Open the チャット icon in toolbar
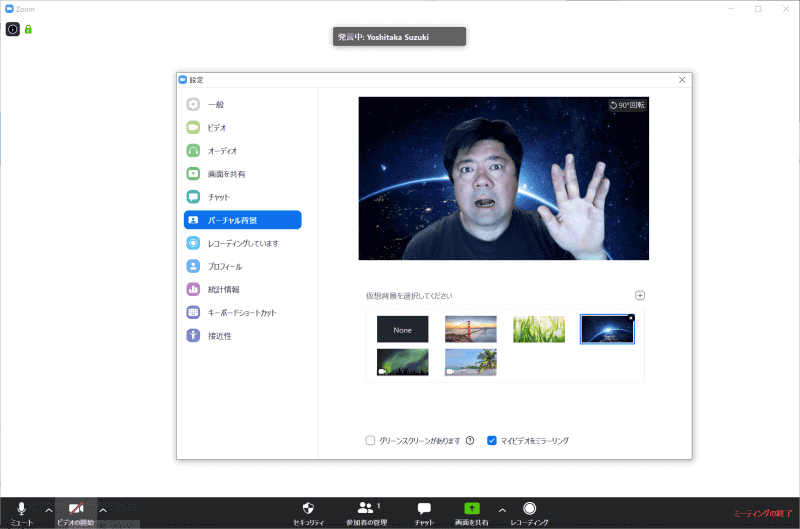The image size is (800, 529). pyautogui.click(x=424, y=509)
